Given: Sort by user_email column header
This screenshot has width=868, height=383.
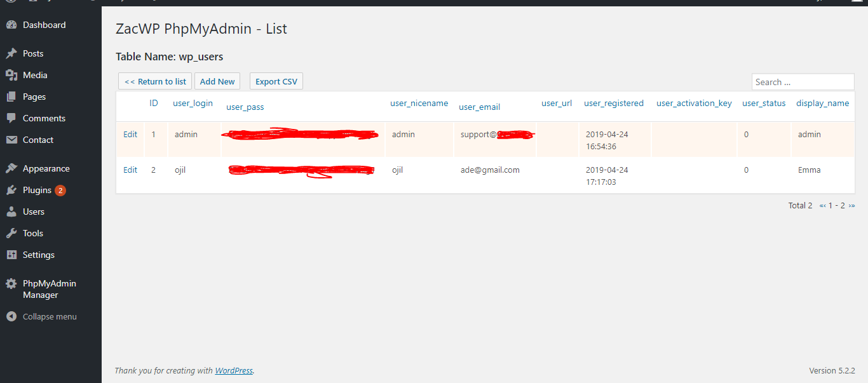Looking at the screenshot, I should pyautogui.click(x=480, y=107).
